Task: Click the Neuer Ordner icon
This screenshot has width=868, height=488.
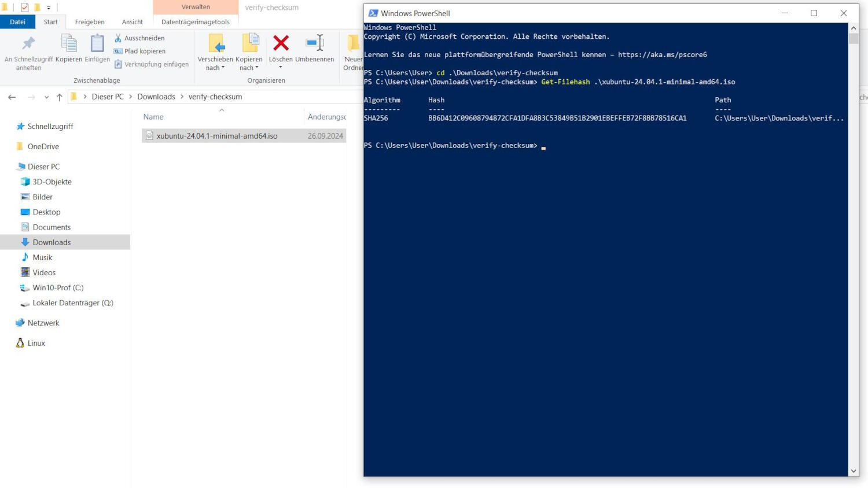Action: [x=353, y=43]
